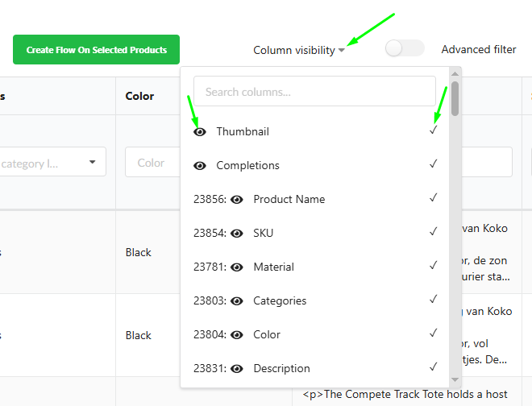Select the Completions menu entry

pyautogui.click(x=247, y=165)
